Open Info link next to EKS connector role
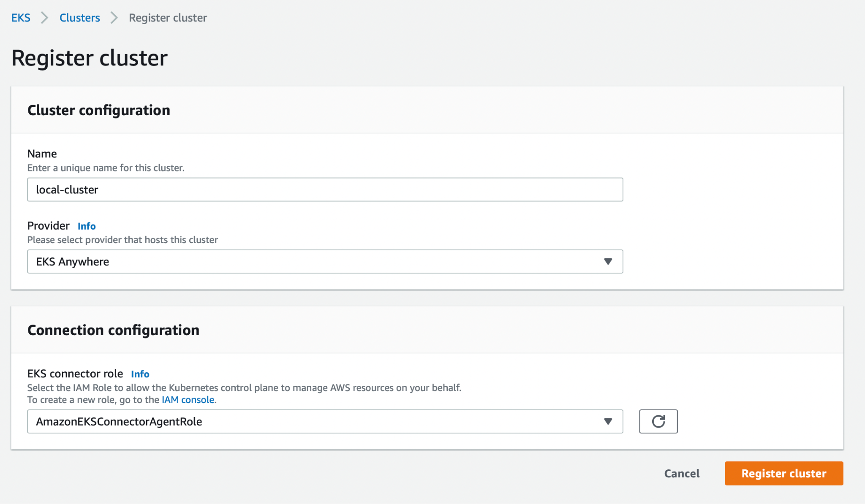 (x=140, y=374)
